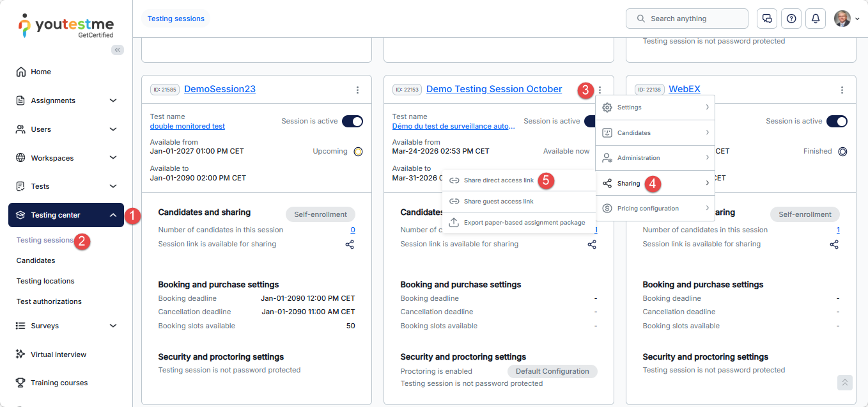Image resolution: width=868 pixels, height=407 pixels.
Task: Choose Export paper-based assignment package
Action: 524,223
